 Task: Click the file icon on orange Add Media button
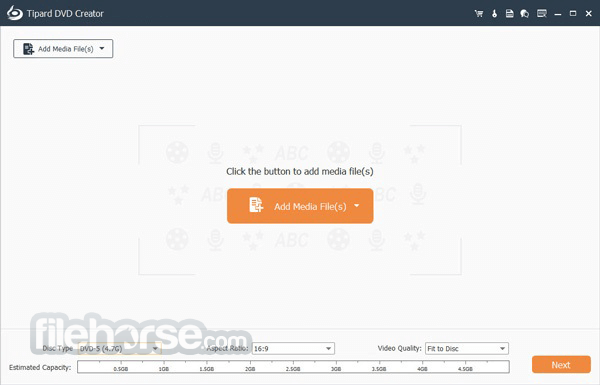click(x=256, y=205)
